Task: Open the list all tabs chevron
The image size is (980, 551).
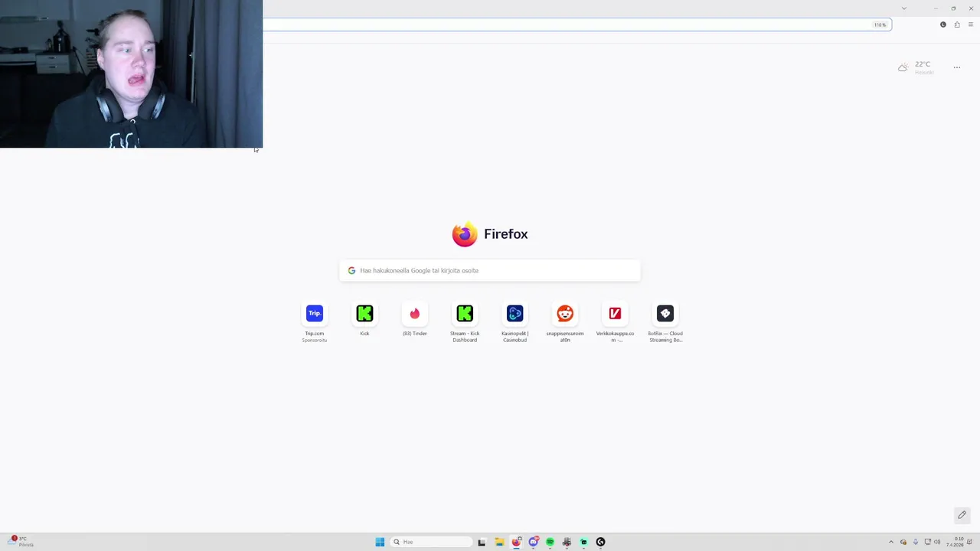Action: tap(903, 8)
